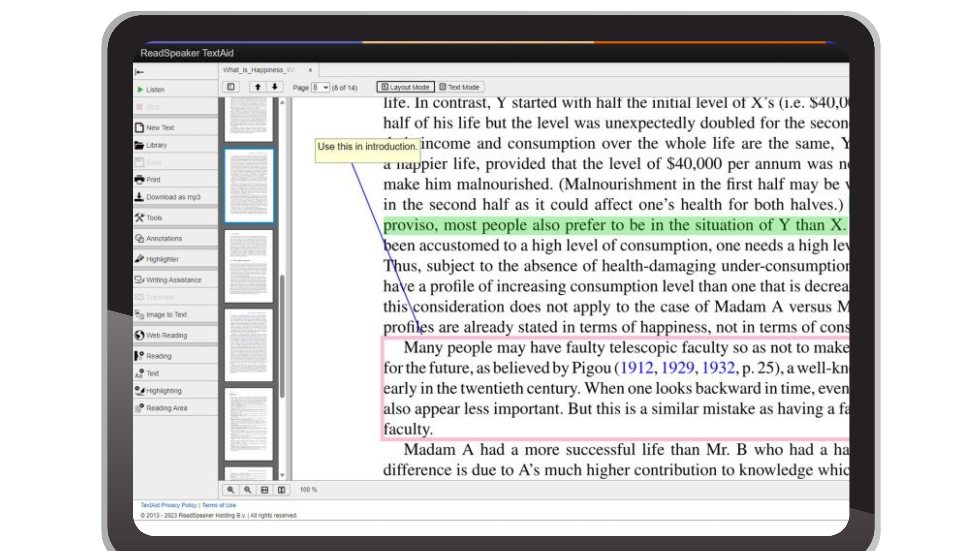Open the Reading Area settings
Viewport: 980px width, 551px height.
(x=175, y=408)
